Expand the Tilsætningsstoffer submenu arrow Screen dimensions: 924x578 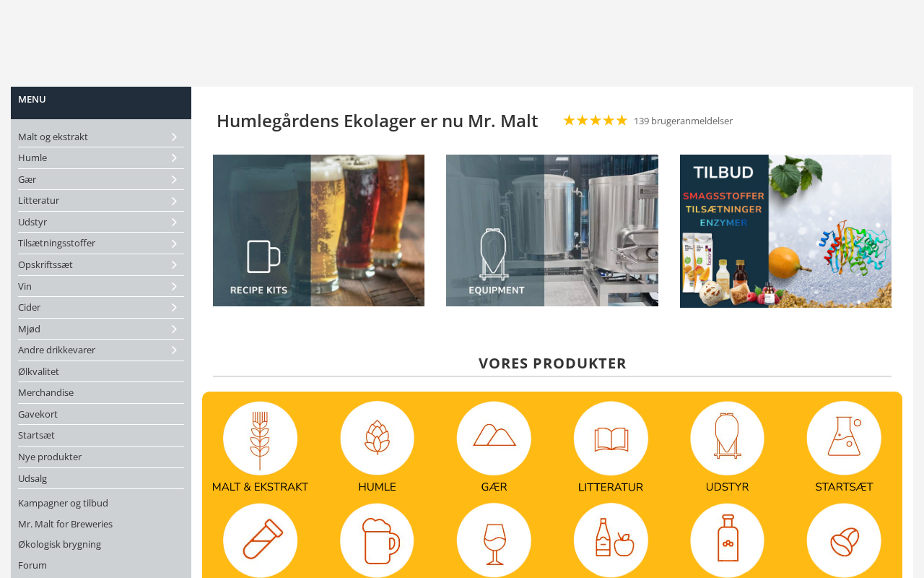pyautogui.click(x=174, y=243)
